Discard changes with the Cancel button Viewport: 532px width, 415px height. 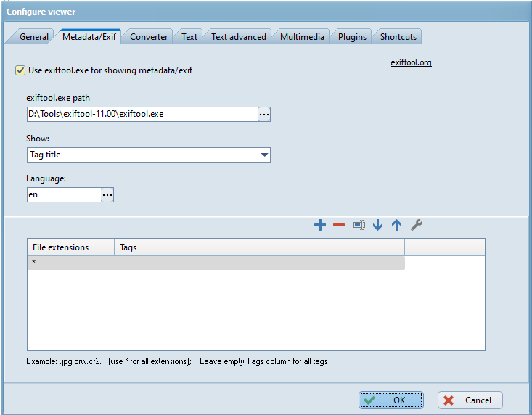point(470,400)
